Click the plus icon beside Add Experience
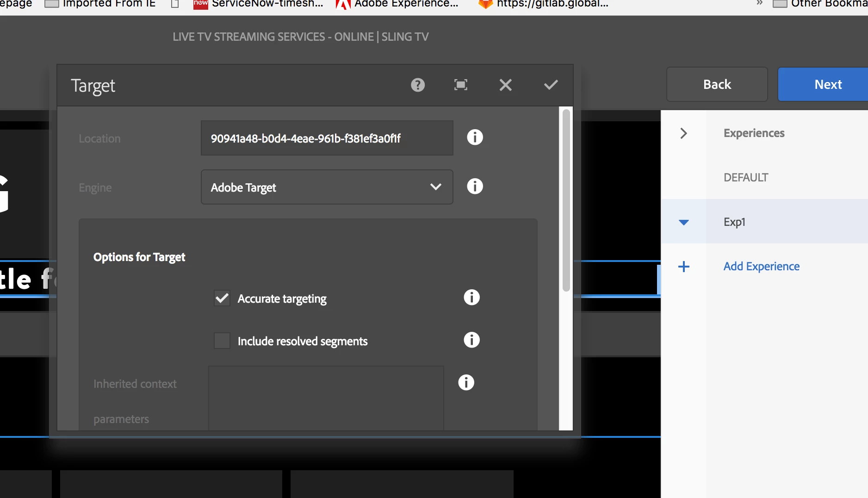 click(x=683, y=267)
